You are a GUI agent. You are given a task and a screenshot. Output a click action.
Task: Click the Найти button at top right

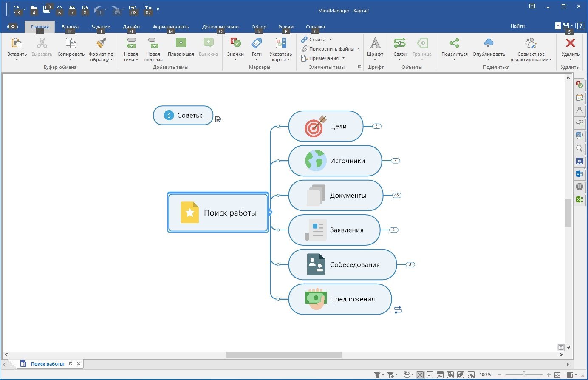tap(517, 26)
